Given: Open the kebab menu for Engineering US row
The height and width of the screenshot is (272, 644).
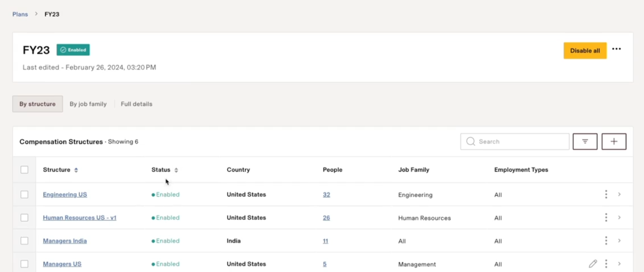Looking at the screenshot, I should point(606,195).
